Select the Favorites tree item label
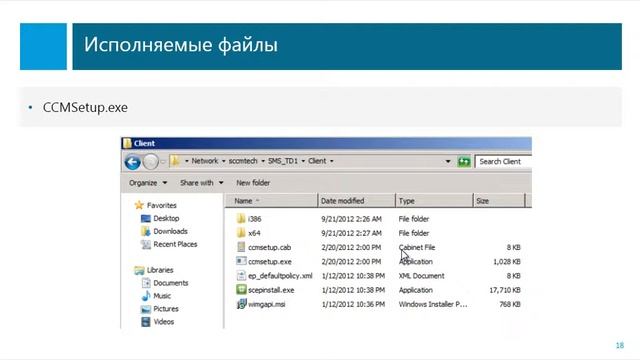The width and height of the screenshot is (640, 360). tap(162, 205)
